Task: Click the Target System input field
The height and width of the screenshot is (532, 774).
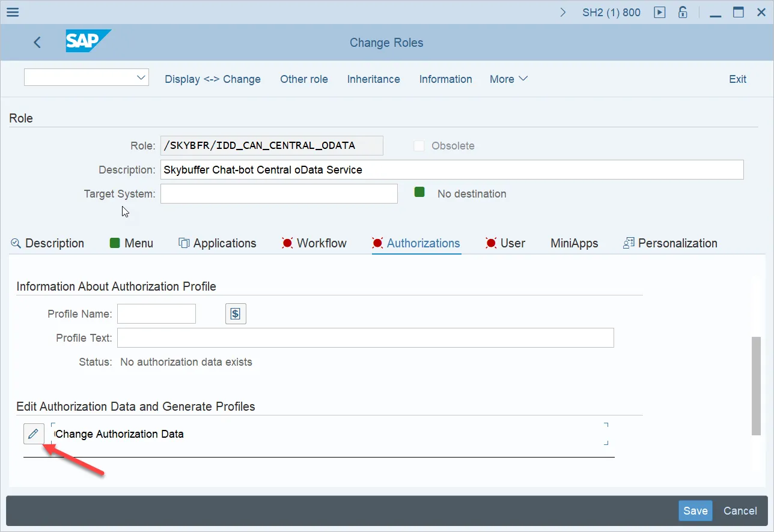Action: pos(279,193)
